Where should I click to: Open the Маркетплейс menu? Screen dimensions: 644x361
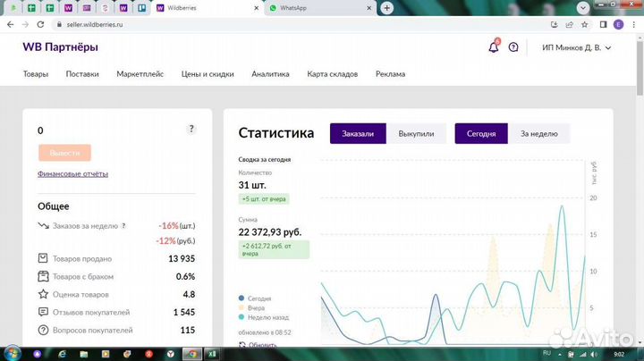[140, 74]
